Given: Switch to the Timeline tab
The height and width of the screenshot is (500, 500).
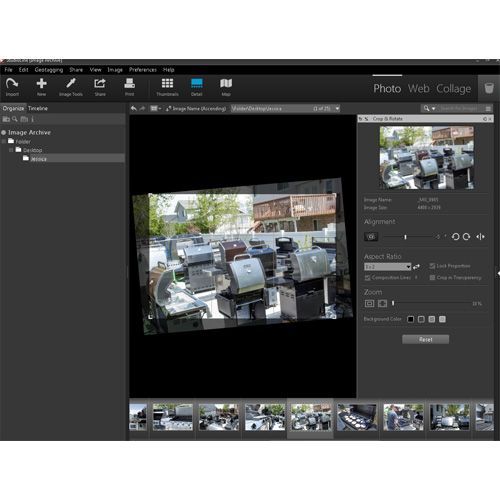Looking at the screenshot, I should pos(38,108).
